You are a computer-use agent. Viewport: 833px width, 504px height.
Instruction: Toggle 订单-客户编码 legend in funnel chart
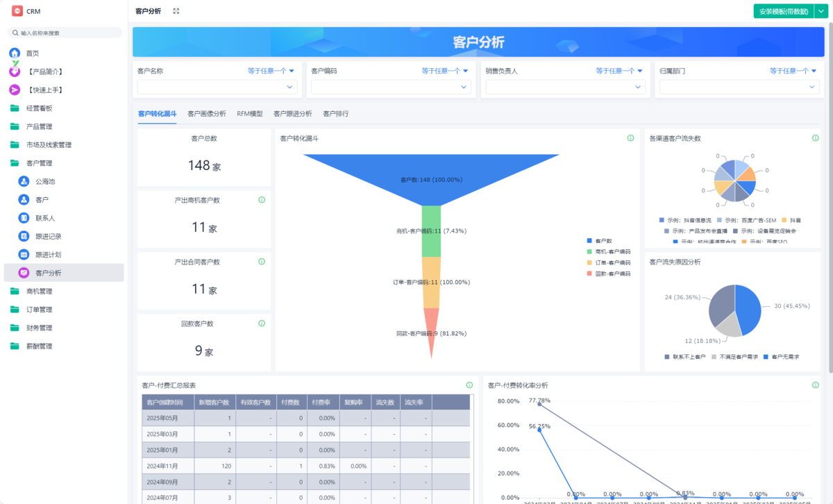pyautogui.click(x=608, y=262)
